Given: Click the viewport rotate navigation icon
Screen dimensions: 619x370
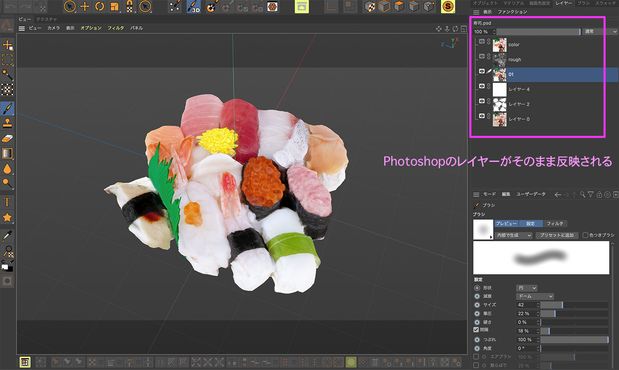Looking at the screenshot, I should click(x=456, y=29).
